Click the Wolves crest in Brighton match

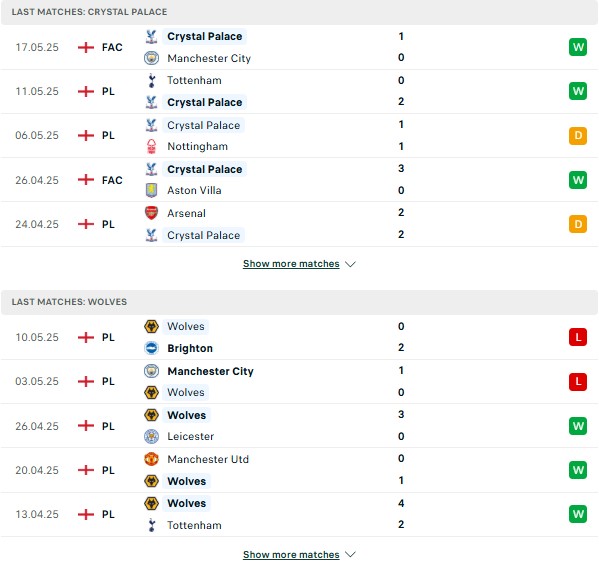[x=151, y=327]
